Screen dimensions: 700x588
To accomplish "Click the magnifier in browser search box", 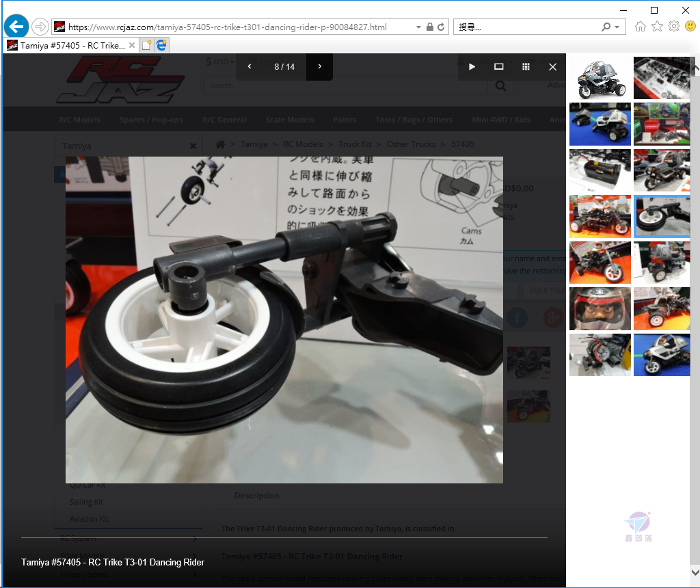I will (x=606, y=27).
